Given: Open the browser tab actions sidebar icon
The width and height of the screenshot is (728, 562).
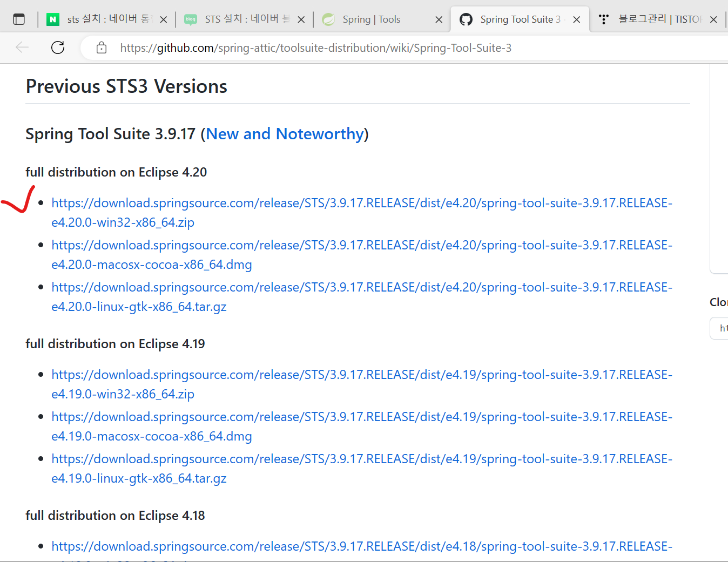Looking at the screenshot, I should pyautogui.click(x=19, y=19).
